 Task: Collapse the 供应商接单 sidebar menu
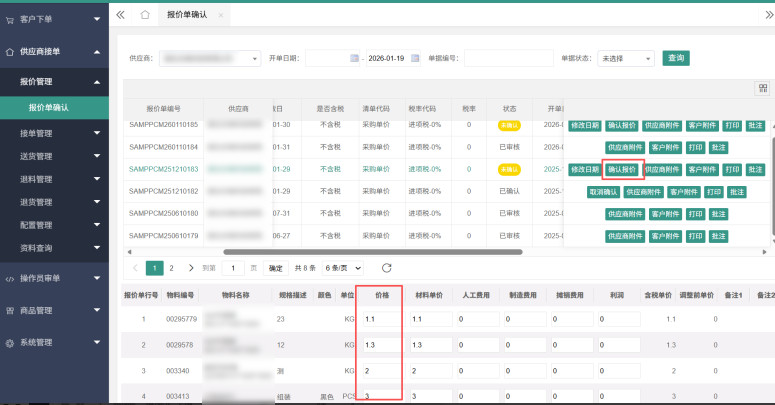point(54,51)
